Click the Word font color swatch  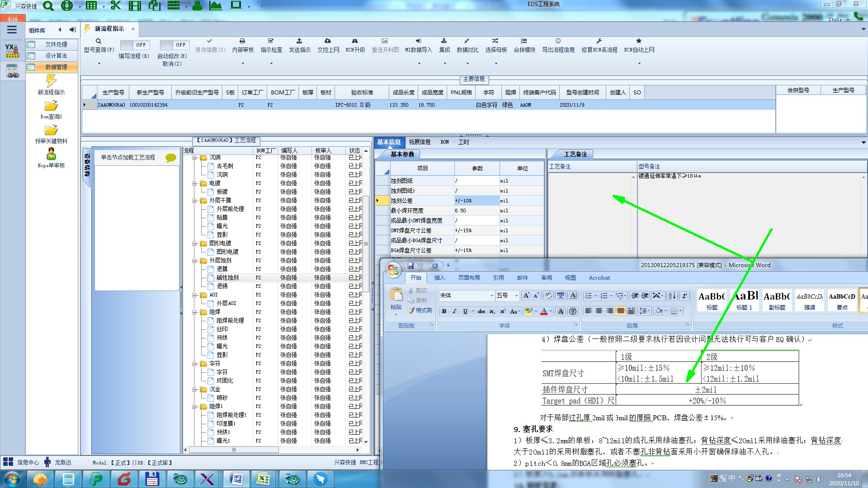tap(544, 311)
